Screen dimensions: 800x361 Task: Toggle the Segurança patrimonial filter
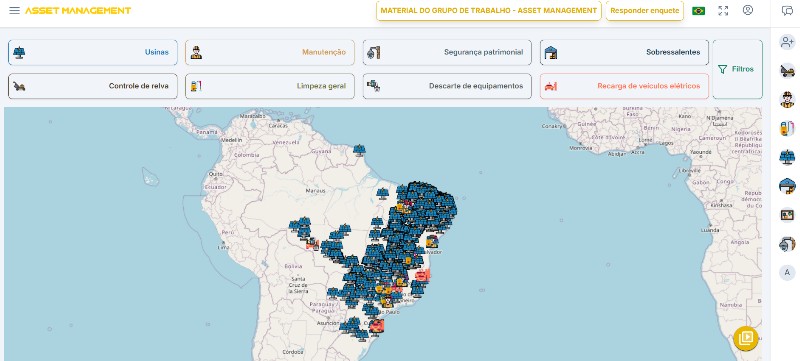(x=447, y=53)
